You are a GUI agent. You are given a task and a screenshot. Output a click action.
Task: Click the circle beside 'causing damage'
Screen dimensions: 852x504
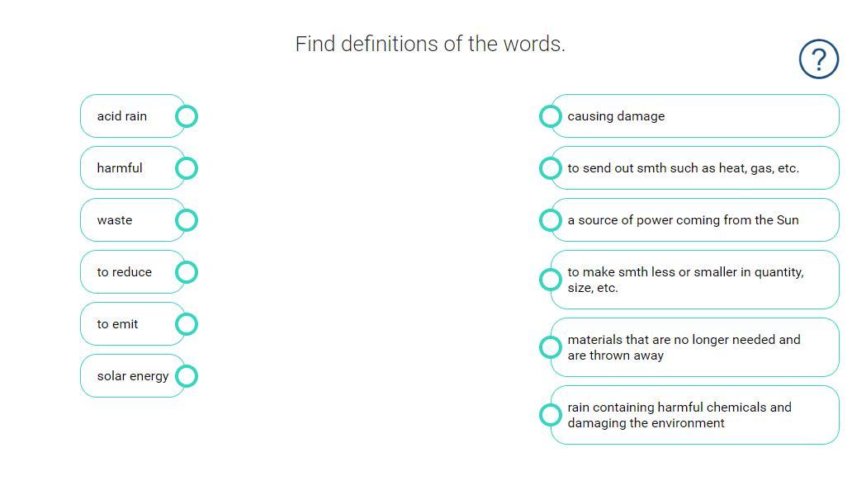coord(550,116)
